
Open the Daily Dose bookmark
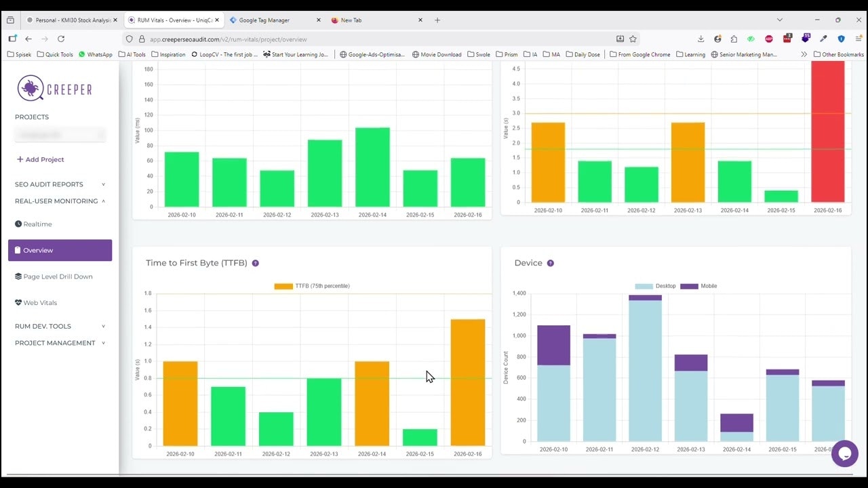pyautogui.click(x=583, y=54)
